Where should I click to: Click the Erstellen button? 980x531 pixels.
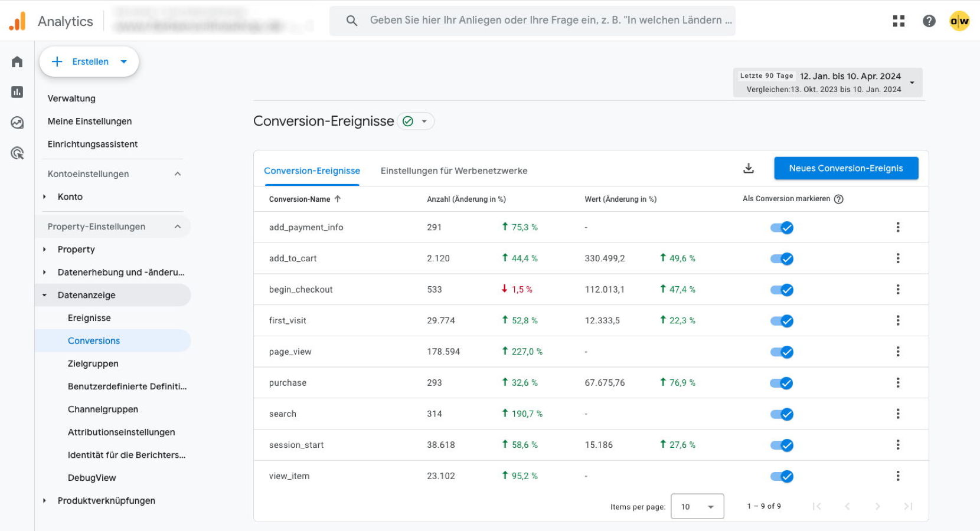[89, 62]
